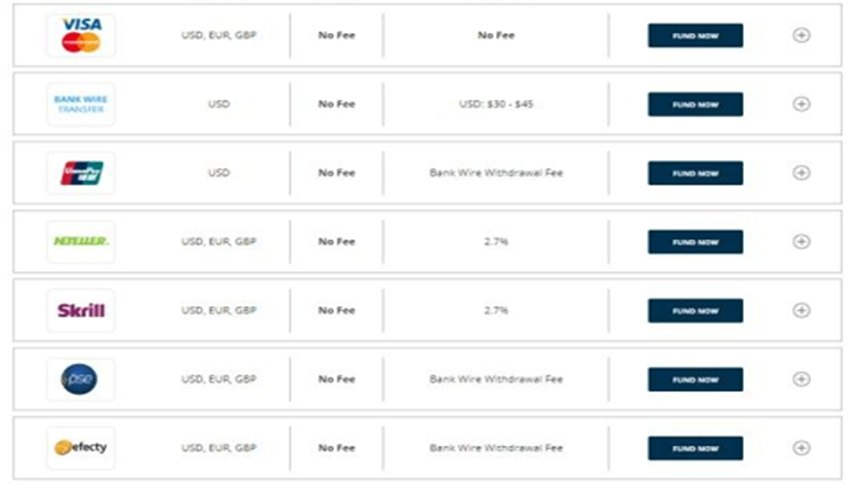Expand the Efecty row details
The image size is (848, 484).
(x=801, y=448)
